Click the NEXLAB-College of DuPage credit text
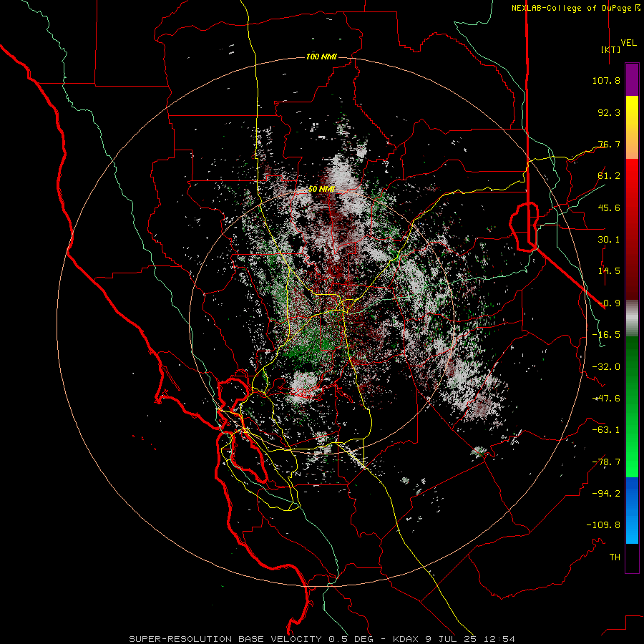644x644 pixels. coord(572,8)
